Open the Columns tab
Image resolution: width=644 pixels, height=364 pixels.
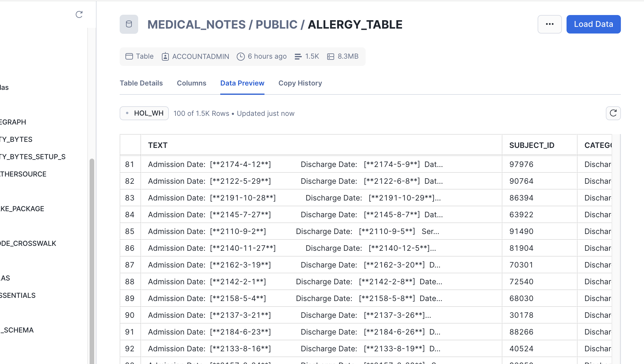tap(191, 83)
